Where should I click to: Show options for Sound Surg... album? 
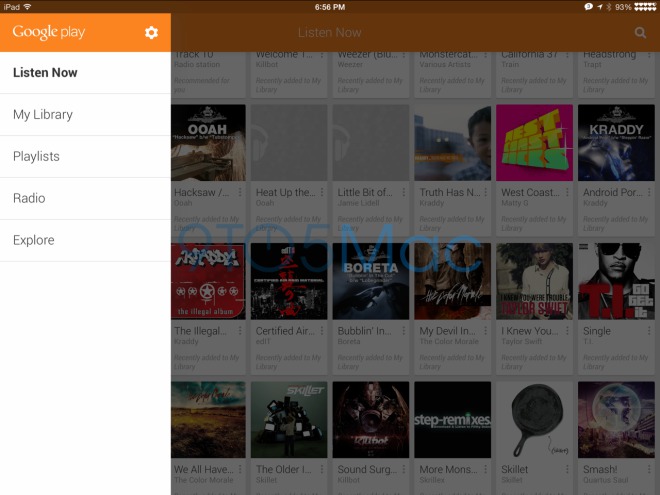coord(404,469)
